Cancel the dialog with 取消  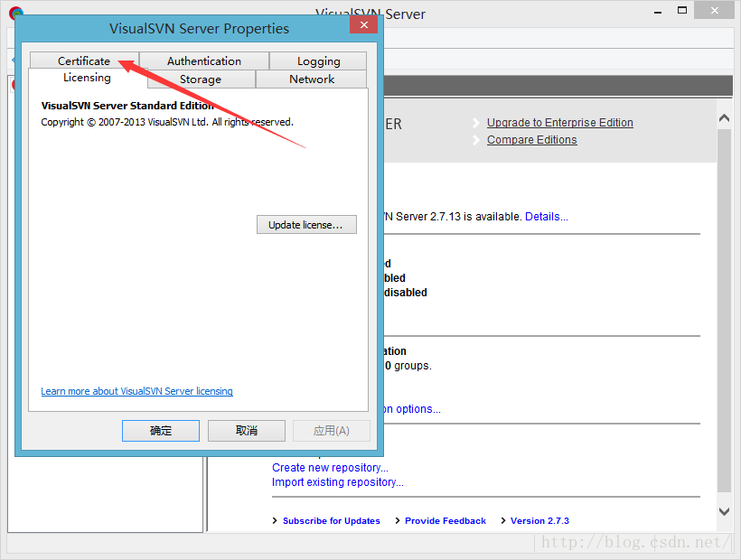[246, 431]
